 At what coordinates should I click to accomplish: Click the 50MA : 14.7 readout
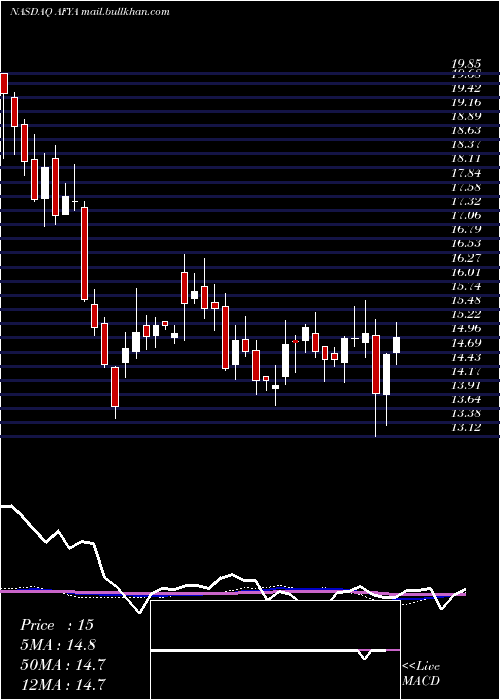pyautogui.click(x=63, y=664)
